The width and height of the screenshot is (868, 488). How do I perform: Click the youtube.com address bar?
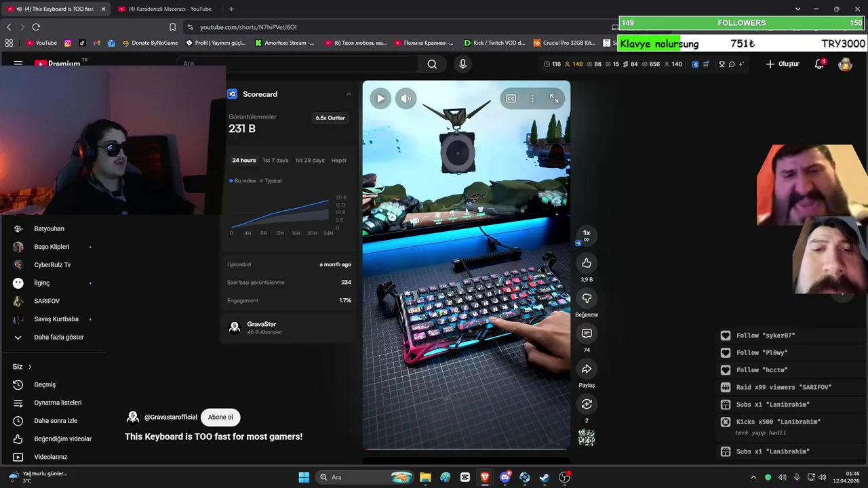[x=393, y=27]
